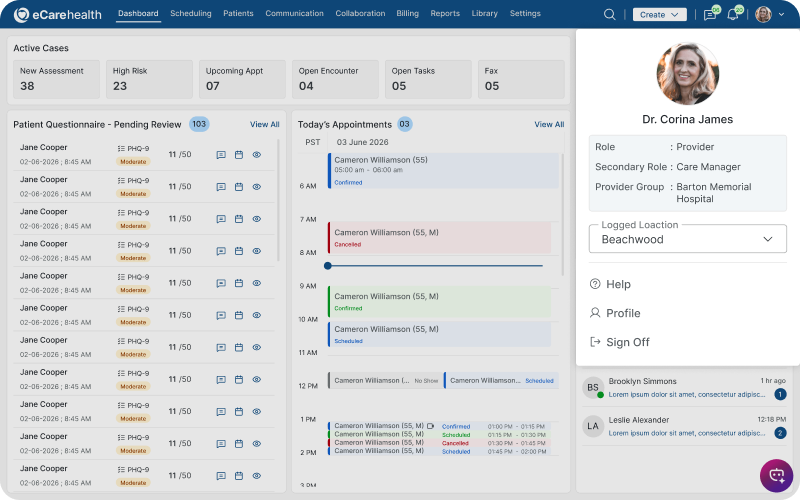800x500 pixels.
Task: View all of today's appointments
Action: point(549,124)
